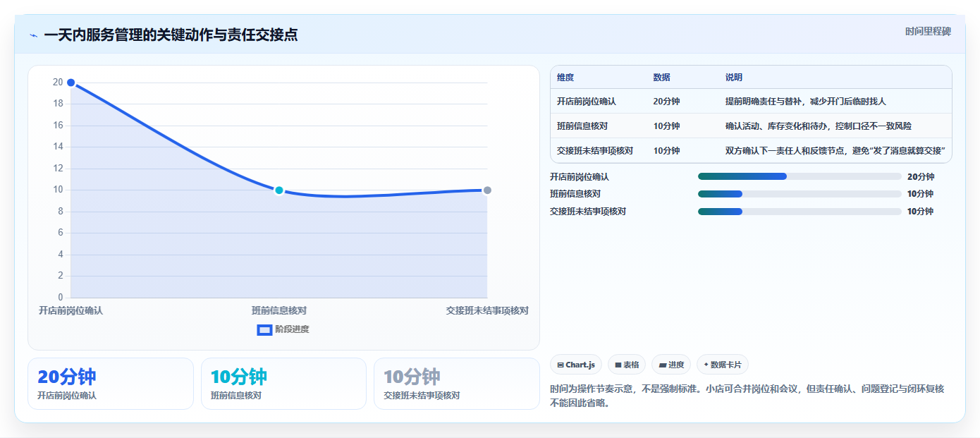This screenshot has width=980, height=438.
Task: Click table cell 班前信息核对
Action: tap(582, 126)
